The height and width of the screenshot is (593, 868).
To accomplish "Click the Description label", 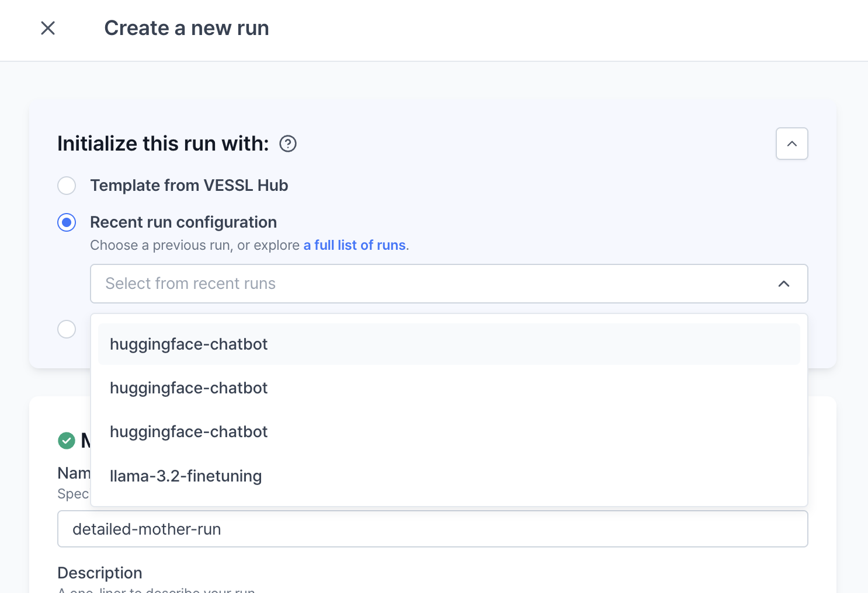I will [x=100, y=573].
